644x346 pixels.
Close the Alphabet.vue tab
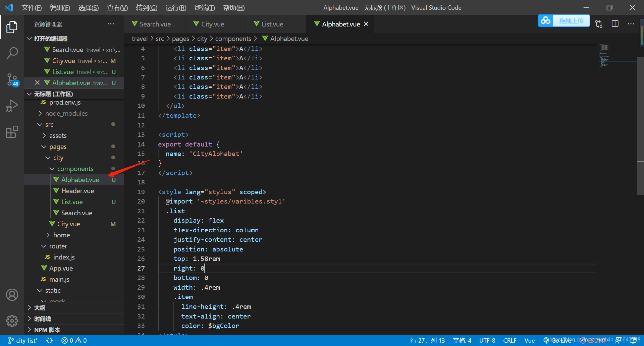click(366, 24)
